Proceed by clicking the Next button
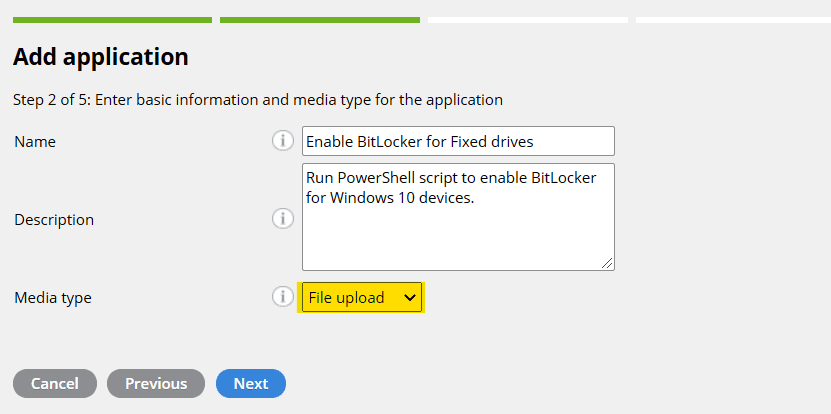 pyautogui.click(x=251, y=383)
